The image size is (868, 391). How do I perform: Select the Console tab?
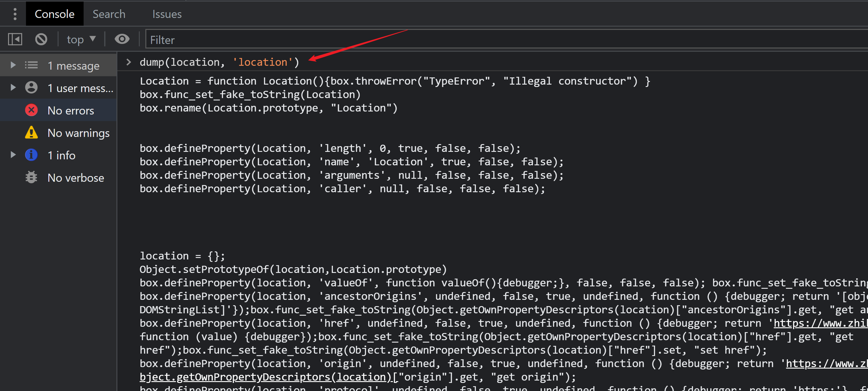pyautogui.click(x=55, y=14)
